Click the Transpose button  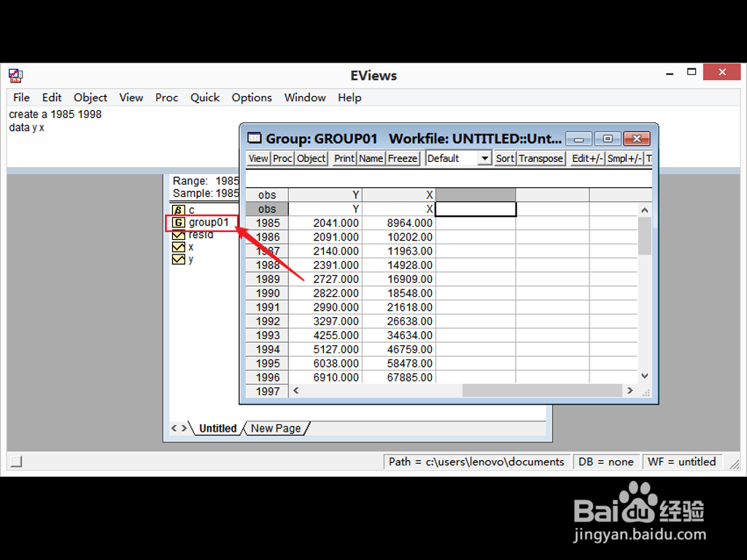(541, 158)
